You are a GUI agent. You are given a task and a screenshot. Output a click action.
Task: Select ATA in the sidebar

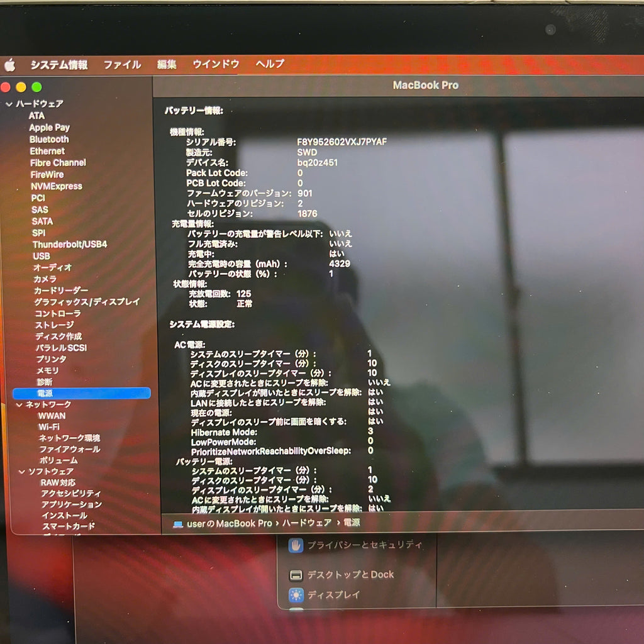pos(36,116)
